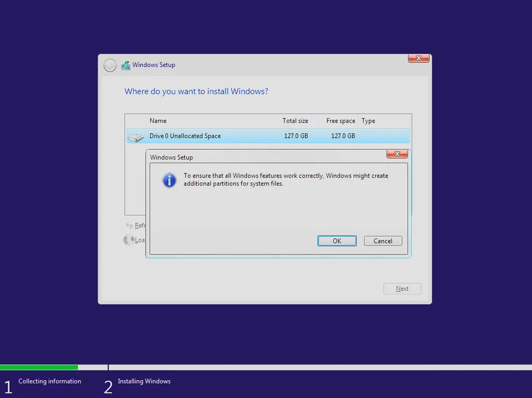This screenshot has width=532, height=398.
Task: Click the Next button
Action: tap(402, 289)
